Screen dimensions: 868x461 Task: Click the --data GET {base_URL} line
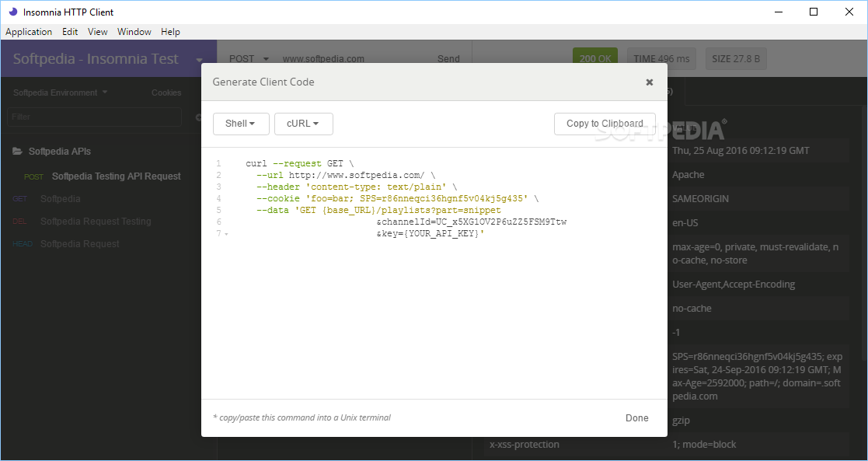[x=378, y=210]
